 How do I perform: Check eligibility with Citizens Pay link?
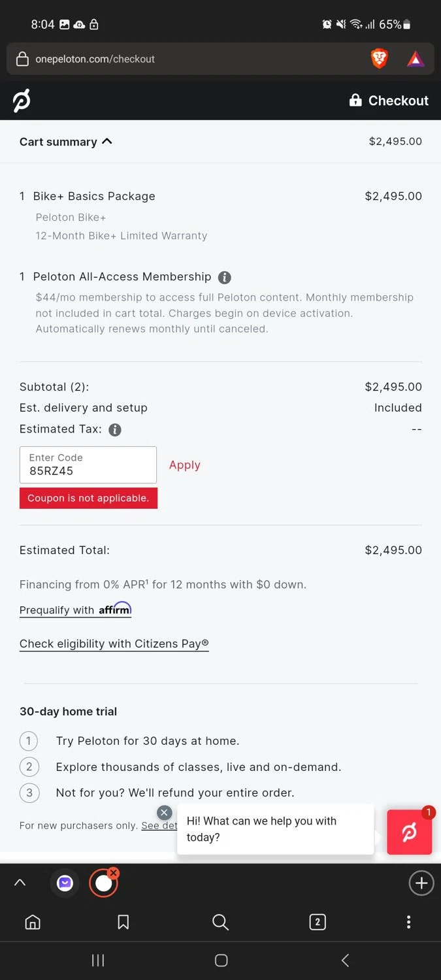(114, 644)
